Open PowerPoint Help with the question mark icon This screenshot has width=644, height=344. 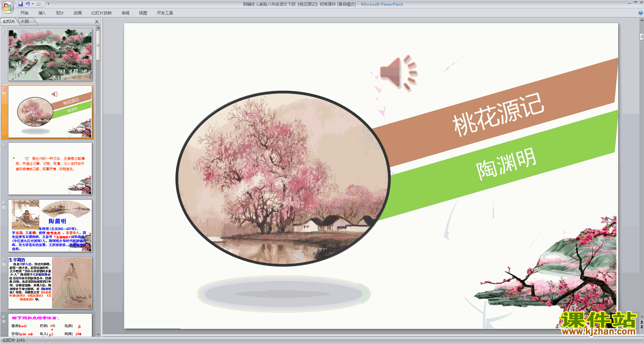[641, 13]
